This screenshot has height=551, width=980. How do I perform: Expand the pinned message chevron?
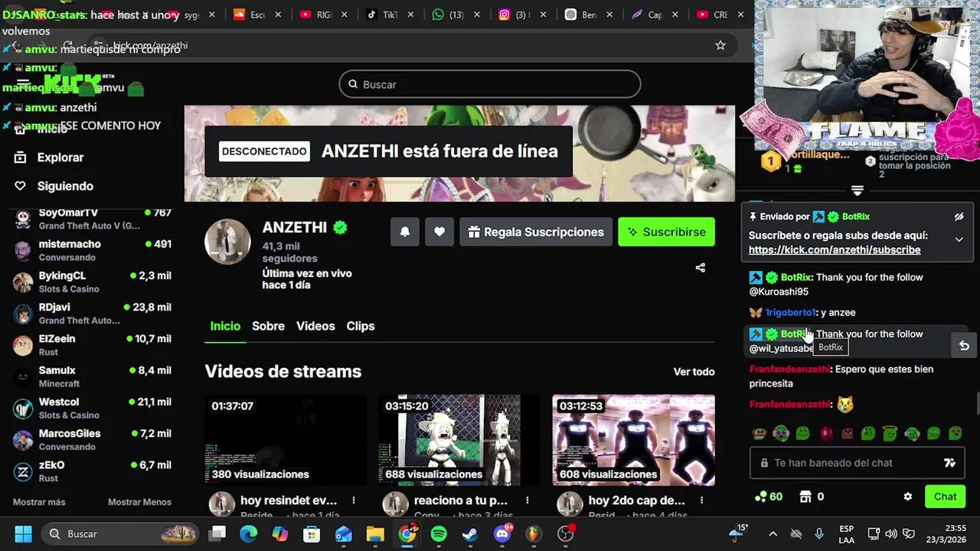point(959,240)
